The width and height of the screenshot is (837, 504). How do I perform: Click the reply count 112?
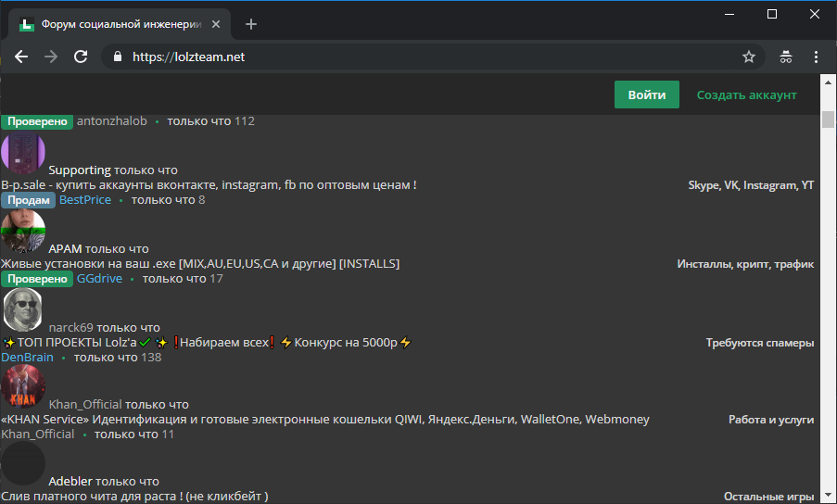(245, 121)
